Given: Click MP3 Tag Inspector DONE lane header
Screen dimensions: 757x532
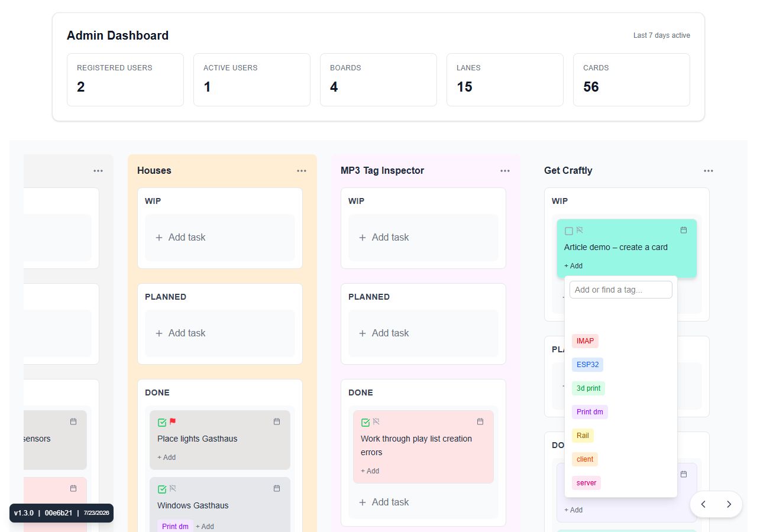Looking at the screenshot, I should 361,392.
